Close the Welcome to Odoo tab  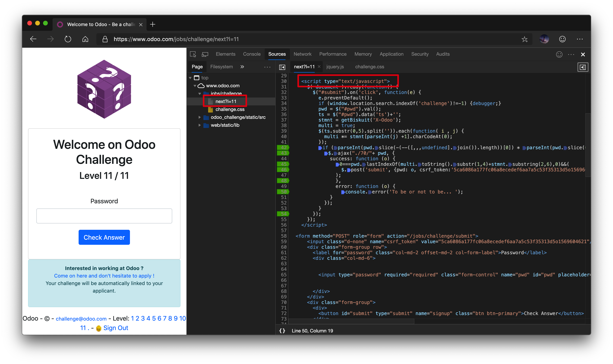click(141, 24)
